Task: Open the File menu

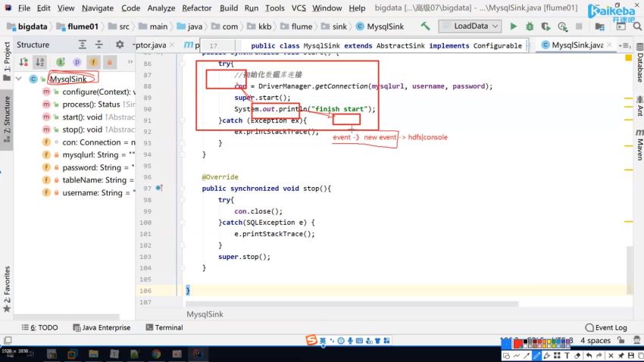Action: 23,8
